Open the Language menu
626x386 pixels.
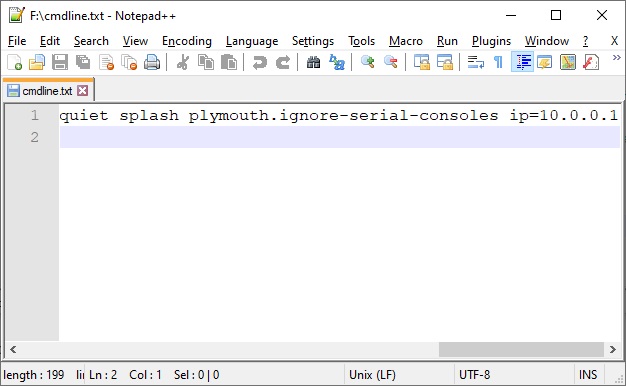(x=252, y=41)
